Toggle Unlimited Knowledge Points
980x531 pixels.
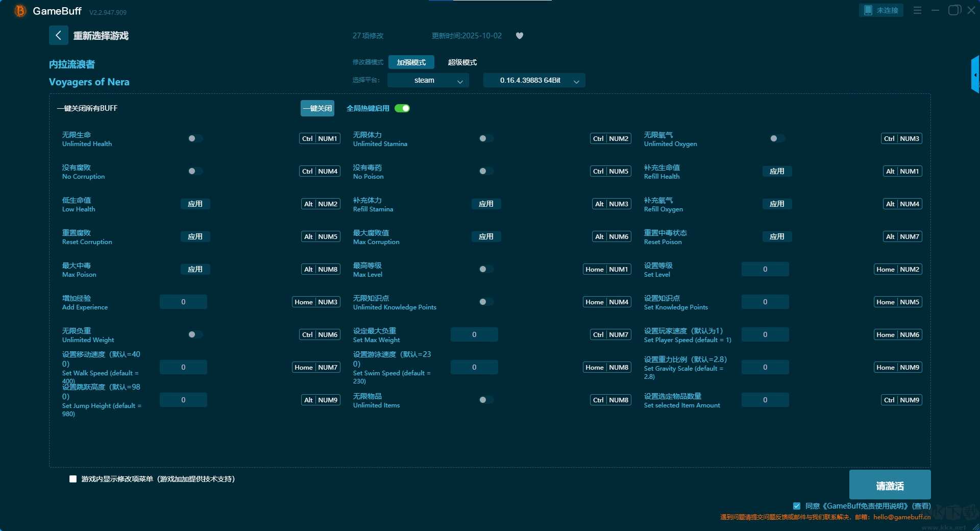click(x=486, y=302)
